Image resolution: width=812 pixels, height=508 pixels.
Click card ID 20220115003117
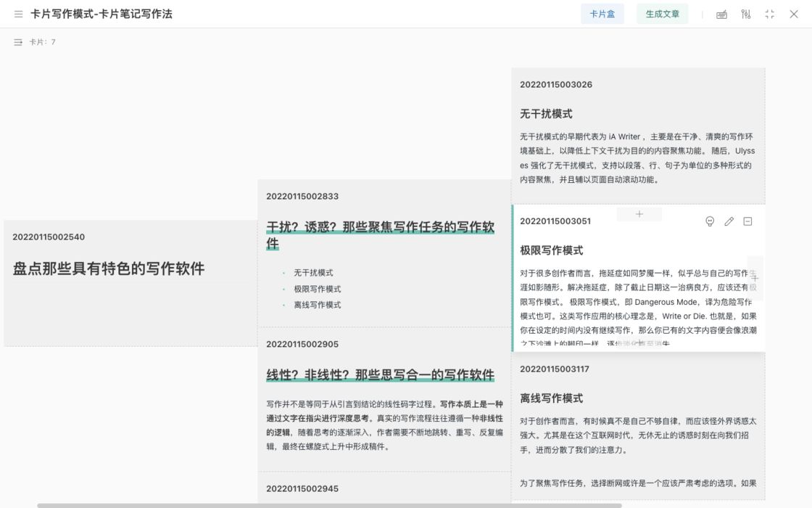click(x=554, y=369)
